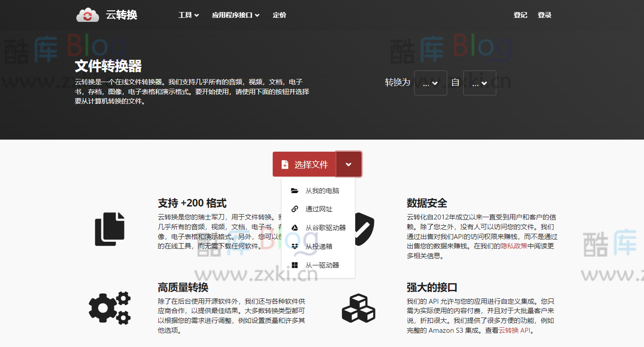Click the CloudConvert cloud logo
The height and width of the screenshot is (347, 644).
pos(87,14)
